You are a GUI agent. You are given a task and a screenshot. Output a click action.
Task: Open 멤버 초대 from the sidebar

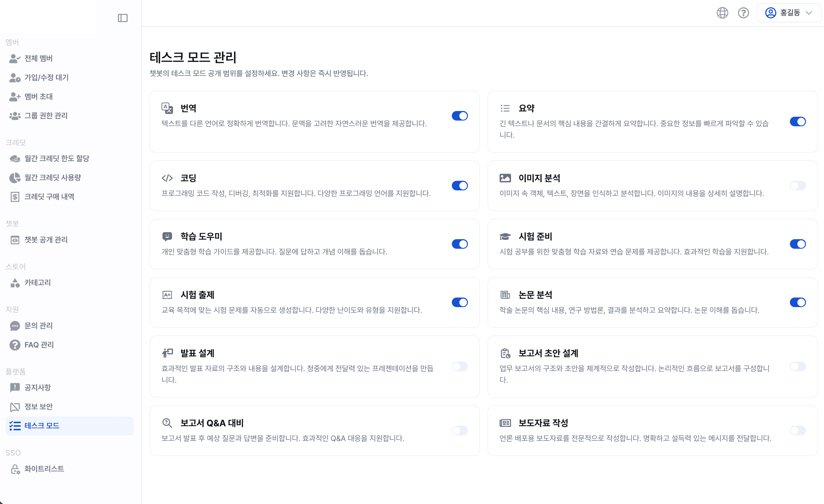click(x=38, y=96)
